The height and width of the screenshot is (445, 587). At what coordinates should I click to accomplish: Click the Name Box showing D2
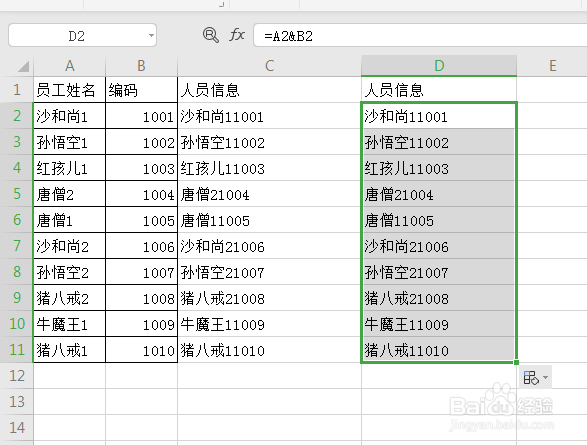(x=82, y=36)
